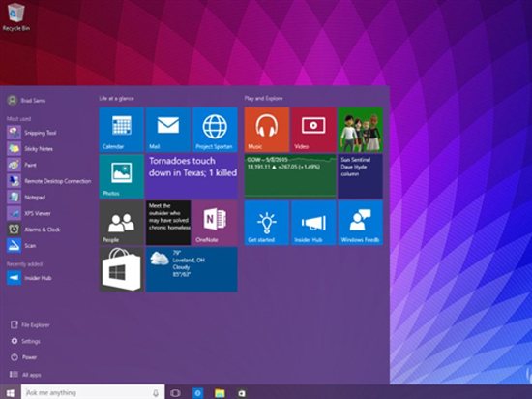The image size is (532, 399).
Task: Click the Life at a glance heading
Action: (116, 99)
